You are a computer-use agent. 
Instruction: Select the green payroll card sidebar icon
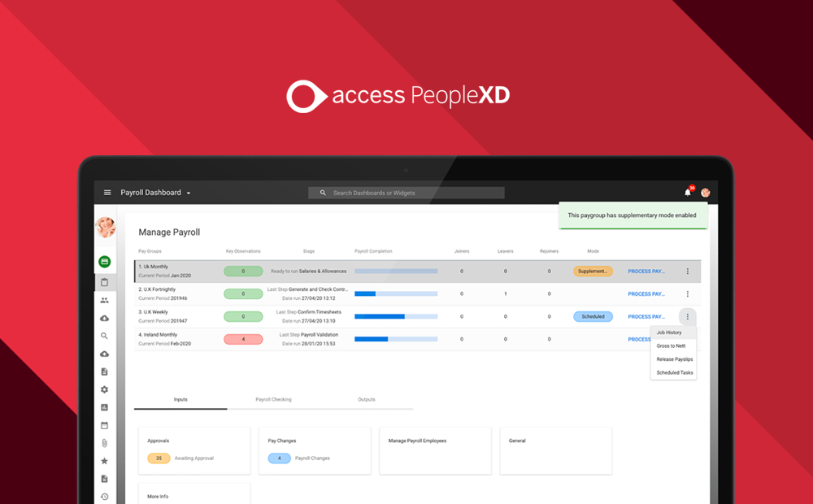105,262
